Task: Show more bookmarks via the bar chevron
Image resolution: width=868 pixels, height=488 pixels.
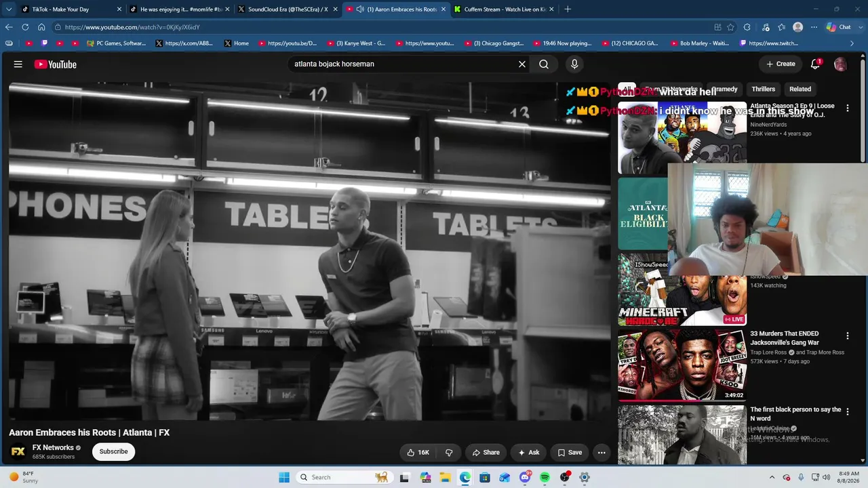Action: 852,43
